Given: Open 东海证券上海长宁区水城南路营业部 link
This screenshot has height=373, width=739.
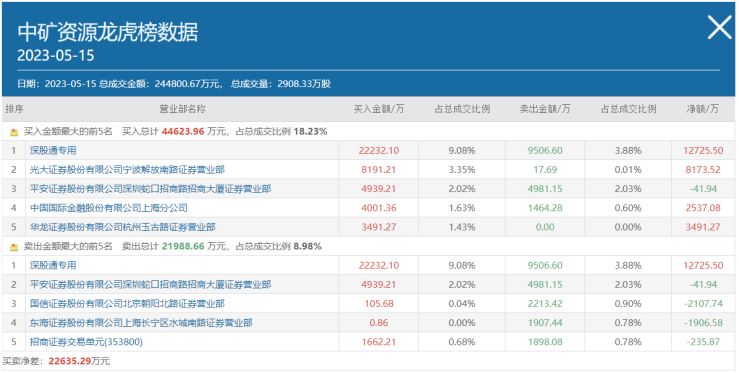Looking at the screenshot, I should [x=141, y=323].
